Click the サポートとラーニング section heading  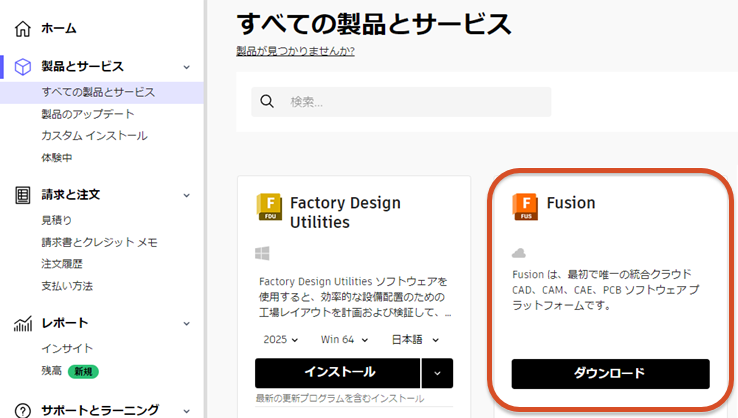(x=100, y=410)
